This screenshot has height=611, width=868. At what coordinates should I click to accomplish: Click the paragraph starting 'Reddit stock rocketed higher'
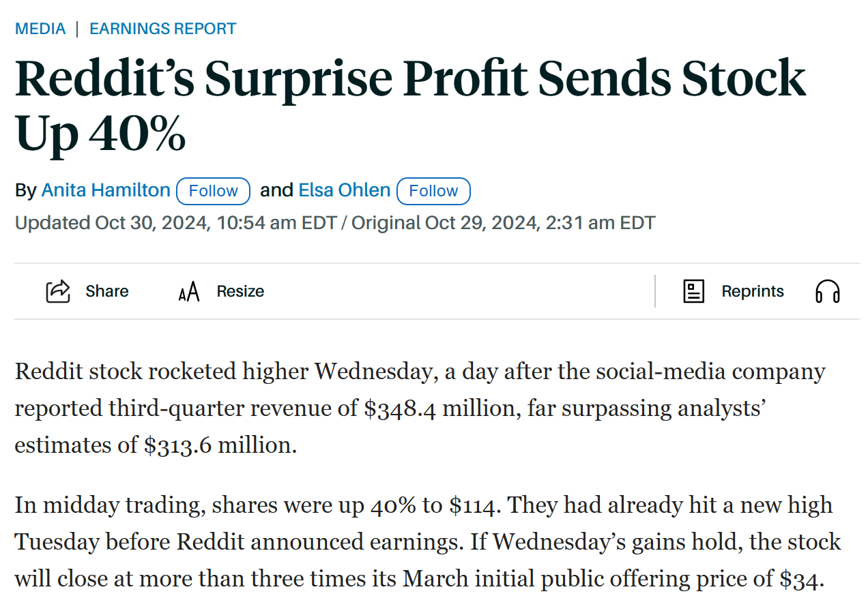[x=420, y=408]
